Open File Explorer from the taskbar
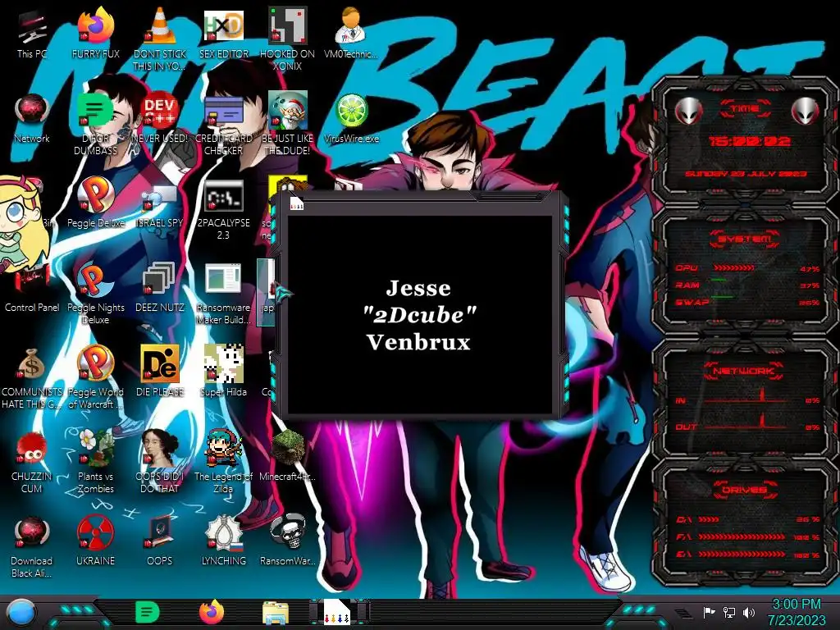 276,613
